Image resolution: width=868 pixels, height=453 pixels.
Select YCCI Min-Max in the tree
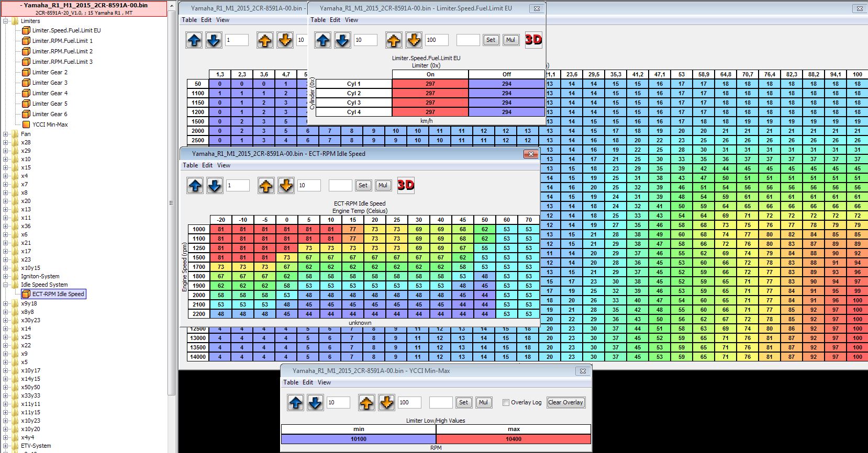(50, 124)
